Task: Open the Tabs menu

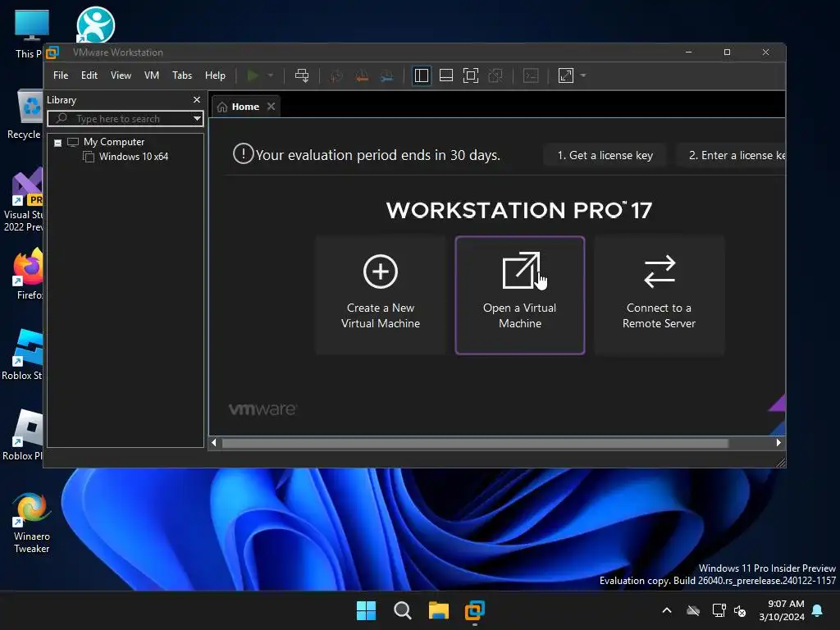Action: [x=182, y=75]
